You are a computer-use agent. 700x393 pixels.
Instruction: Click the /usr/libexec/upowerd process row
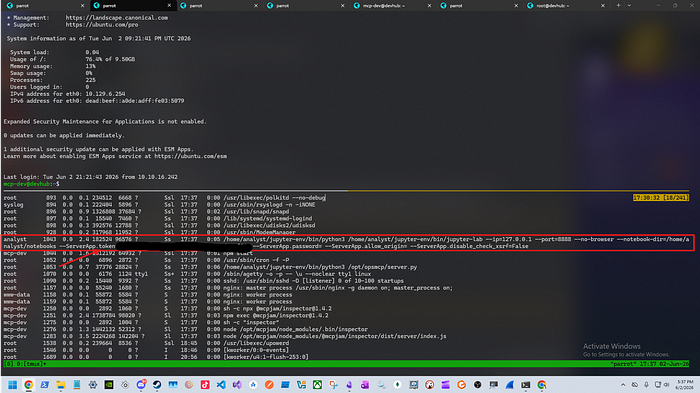coord(146,343)
